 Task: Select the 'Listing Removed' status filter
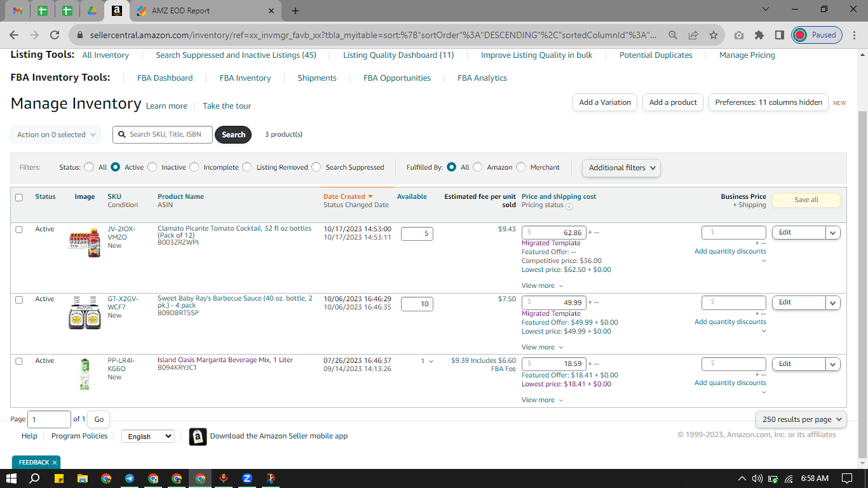[247, 167]
